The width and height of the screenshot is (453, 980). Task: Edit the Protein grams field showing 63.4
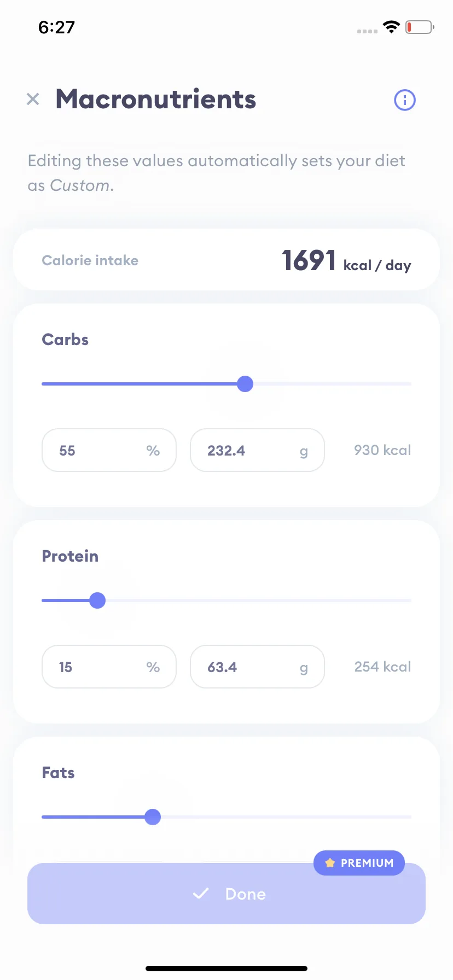(x=257, y=667)
